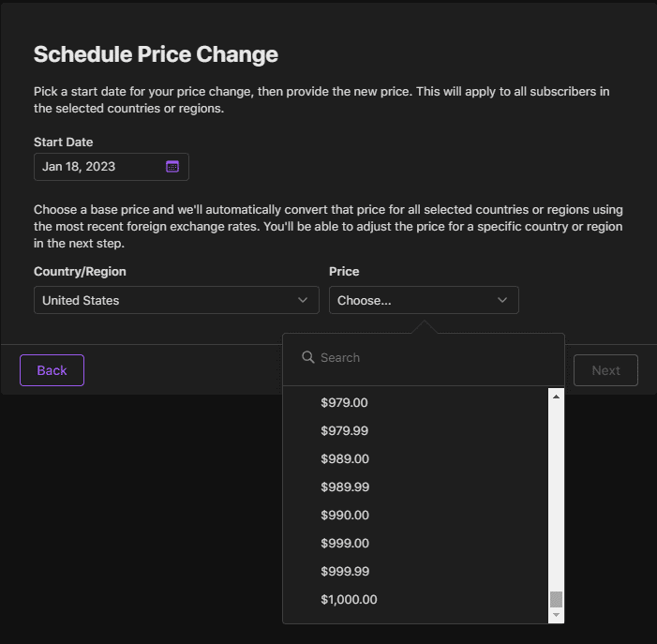Click the price list scrollbar thumb
The image size is (657, 644).
pyautogui.click(x=556, y=599)
